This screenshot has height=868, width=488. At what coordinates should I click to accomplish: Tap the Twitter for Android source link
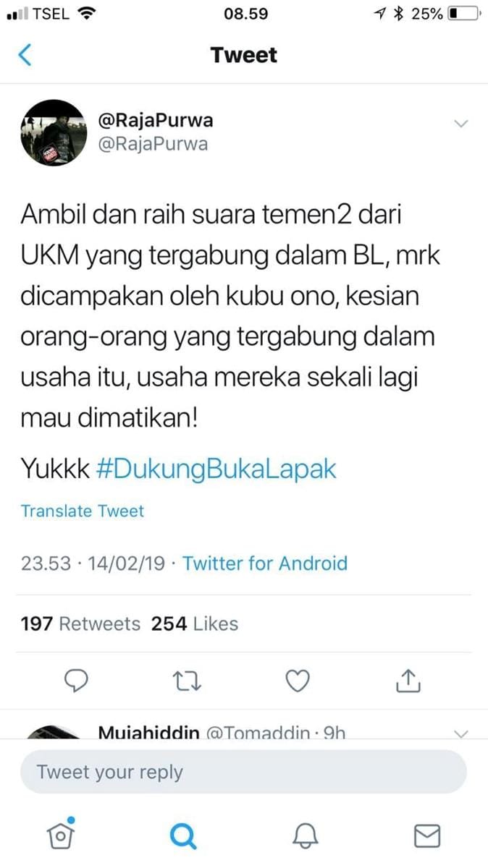coord(265,563)
